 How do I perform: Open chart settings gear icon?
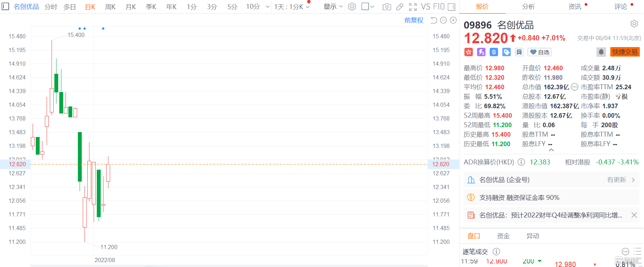click(x=352, y=7)
